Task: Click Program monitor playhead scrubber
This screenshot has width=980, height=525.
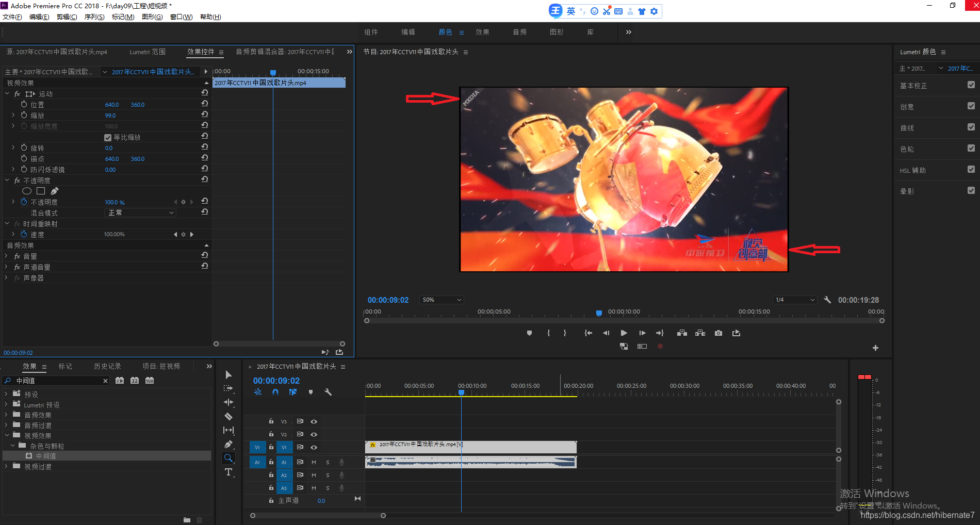Action: tap(599, 313)
